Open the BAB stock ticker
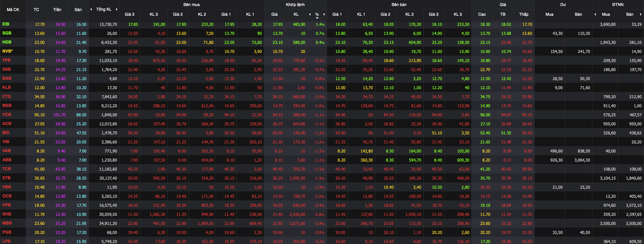 tap(7, 78)
